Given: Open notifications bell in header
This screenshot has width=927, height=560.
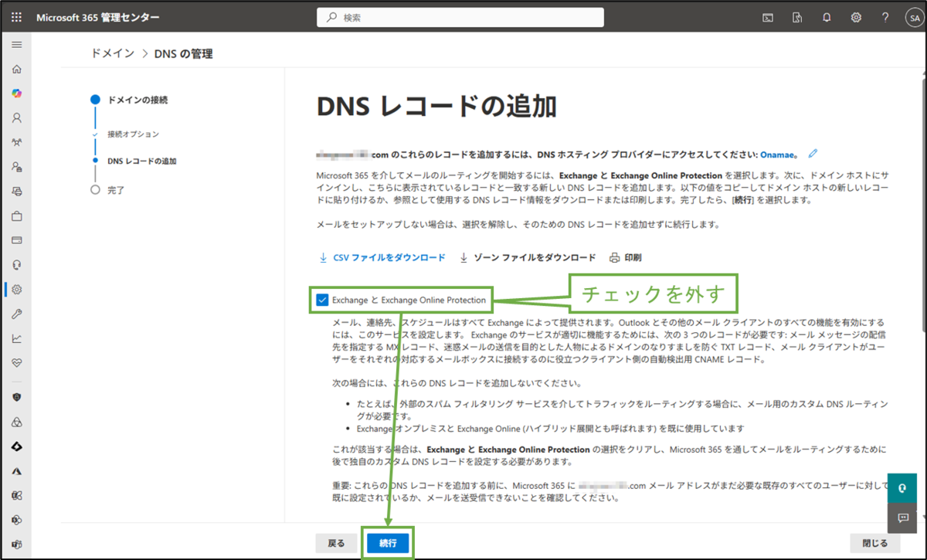Looking at the screenshot, I should (827, 17).
